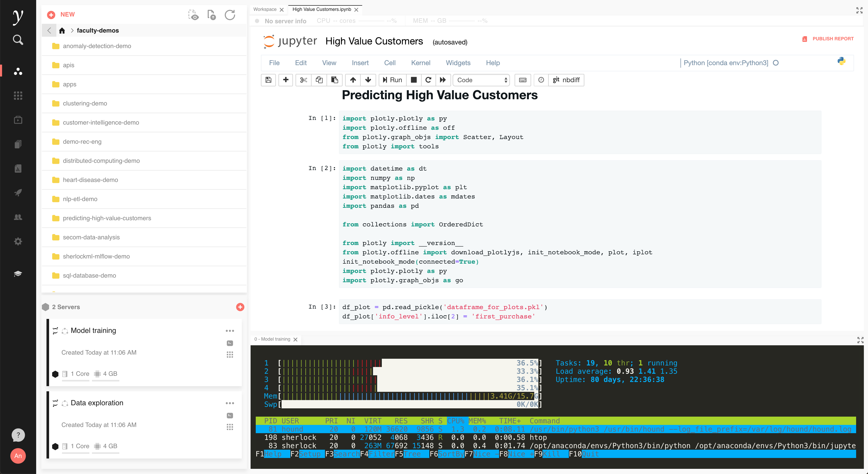Open the command palette keyboard icon
Viewport: 868px width, 474px height.
pos(523,80)
